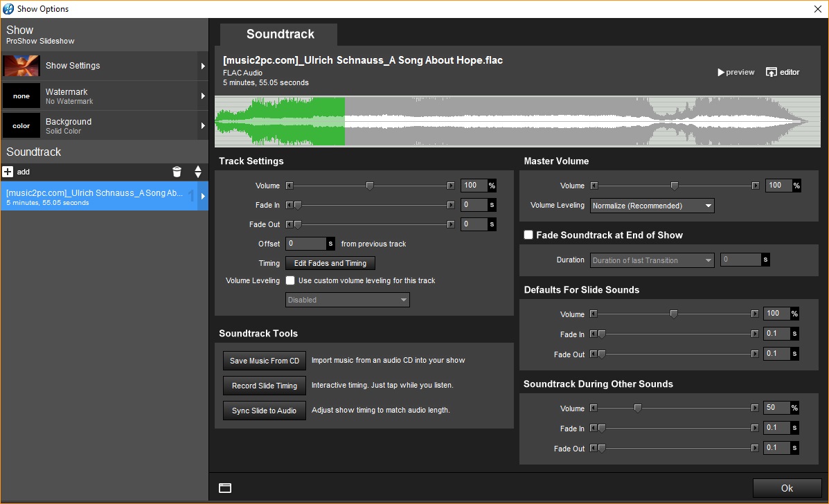Click the window layout icon at bottom

225,488
